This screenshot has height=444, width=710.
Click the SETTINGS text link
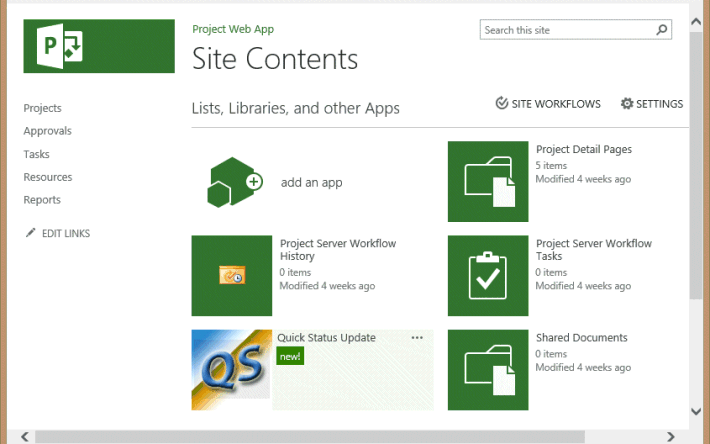(659, 104)
